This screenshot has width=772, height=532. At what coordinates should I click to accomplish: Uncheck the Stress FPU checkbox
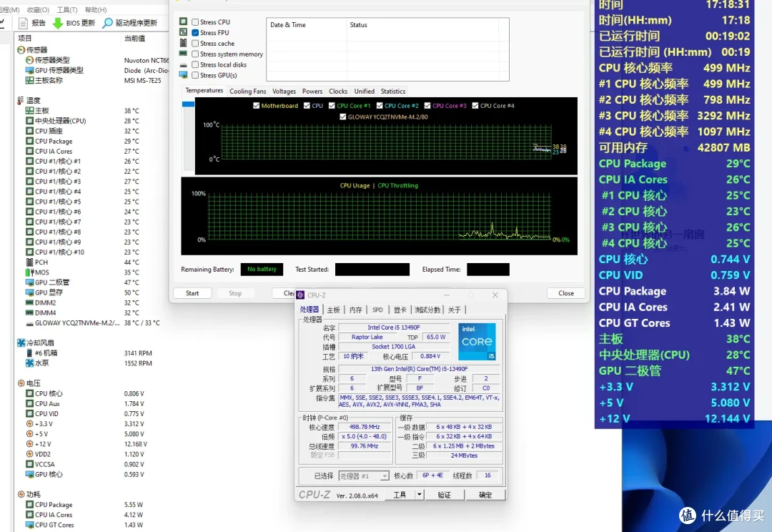click(x=195, y=32)
